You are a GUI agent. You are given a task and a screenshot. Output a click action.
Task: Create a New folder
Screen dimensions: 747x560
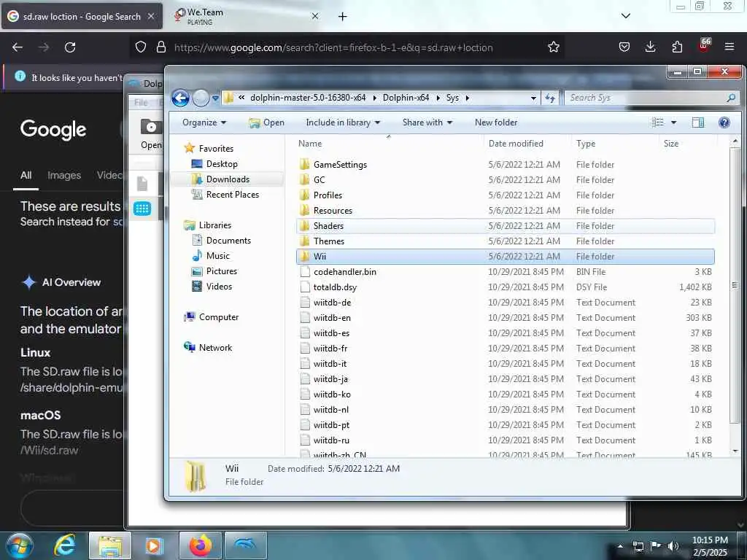point(495,122)
